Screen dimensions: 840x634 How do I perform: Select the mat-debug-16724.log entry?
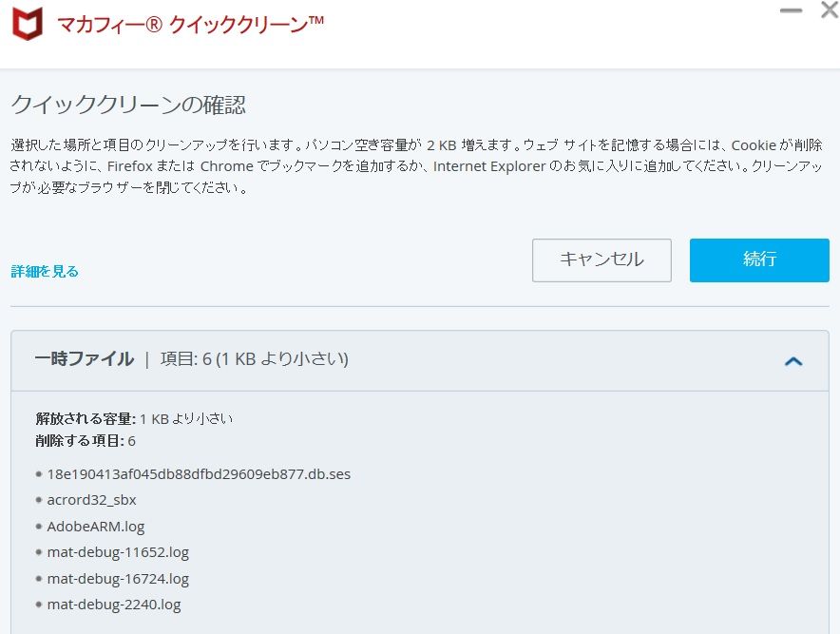click(x=118, y=579)
